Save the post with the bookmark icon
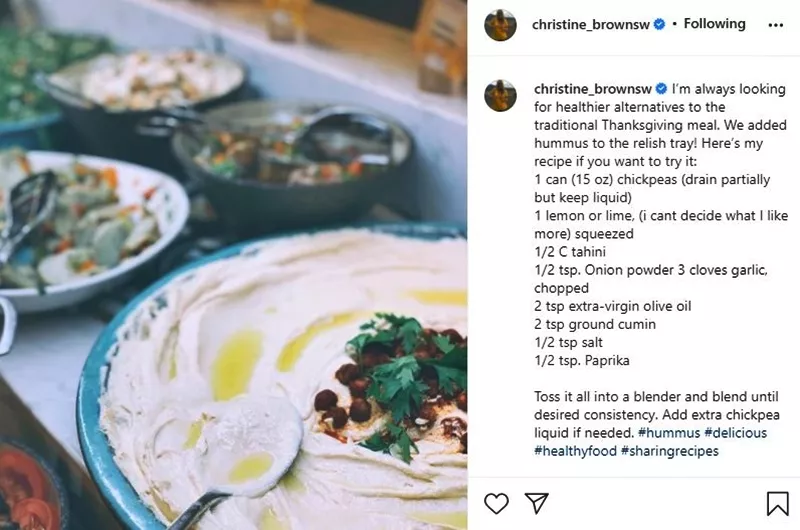 click(x=777, y=503)
